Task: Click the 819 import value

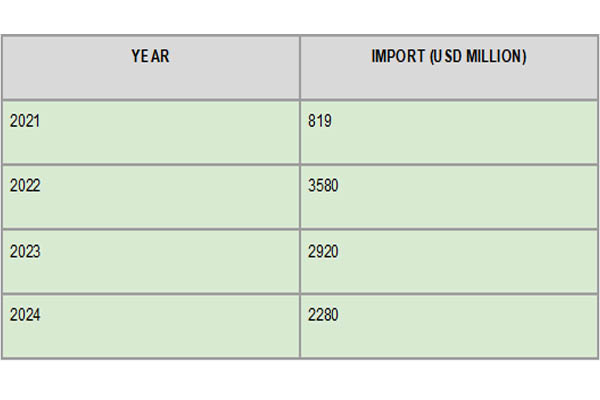Action: point(320,121)
